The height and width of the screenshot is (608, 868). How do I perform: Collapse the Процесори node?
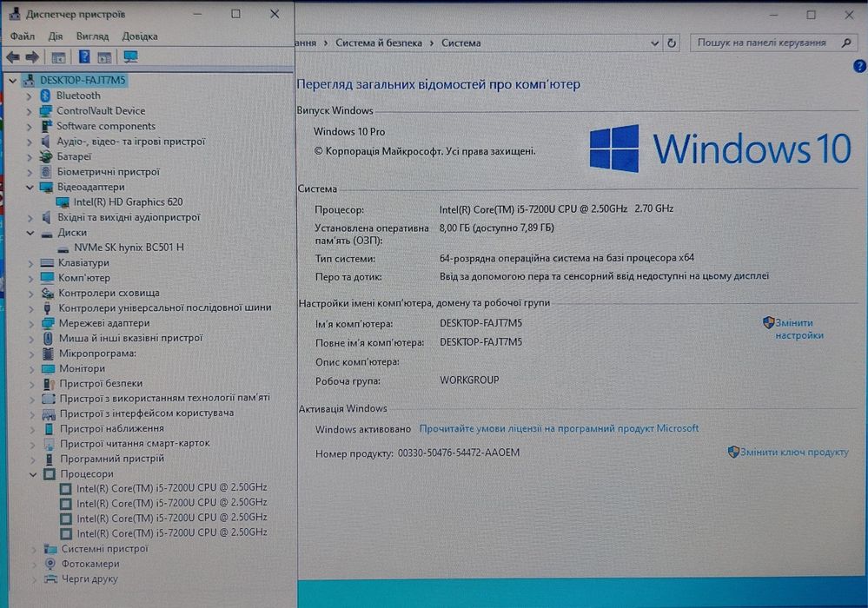(33, 474)
